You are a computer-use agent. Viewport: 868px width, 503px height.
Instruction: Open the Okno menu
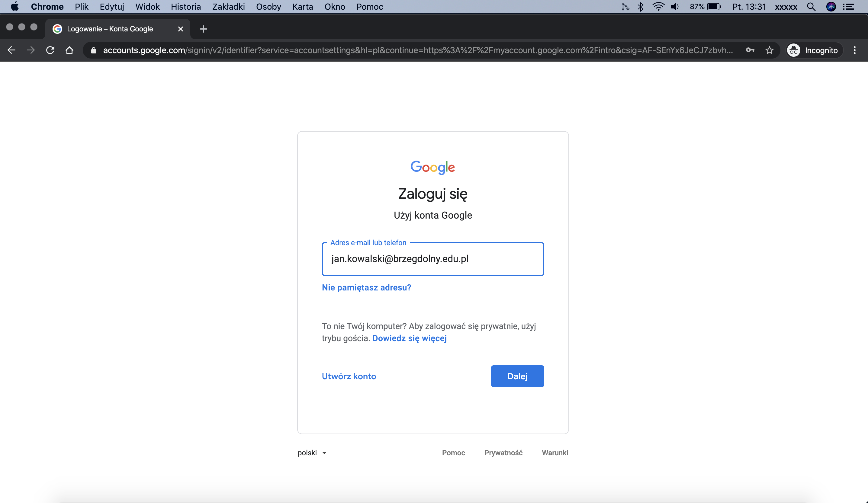tap(334, 7)
